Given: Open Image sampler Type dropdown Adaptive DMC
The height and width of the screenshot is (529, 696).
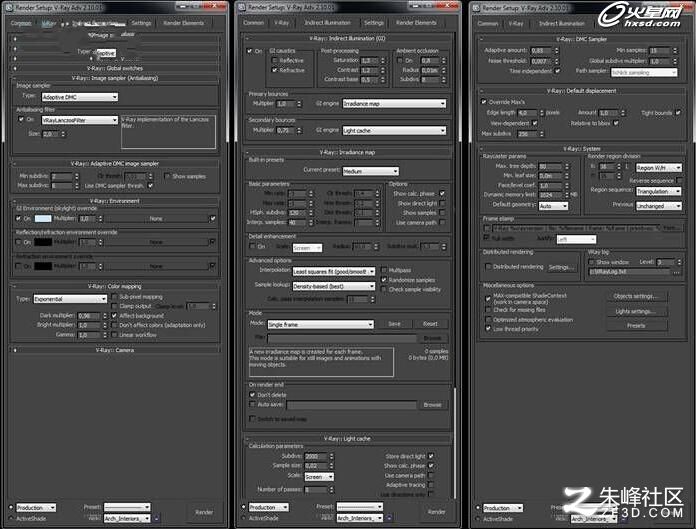Looking at the screenshot, I should click(80, 97).
